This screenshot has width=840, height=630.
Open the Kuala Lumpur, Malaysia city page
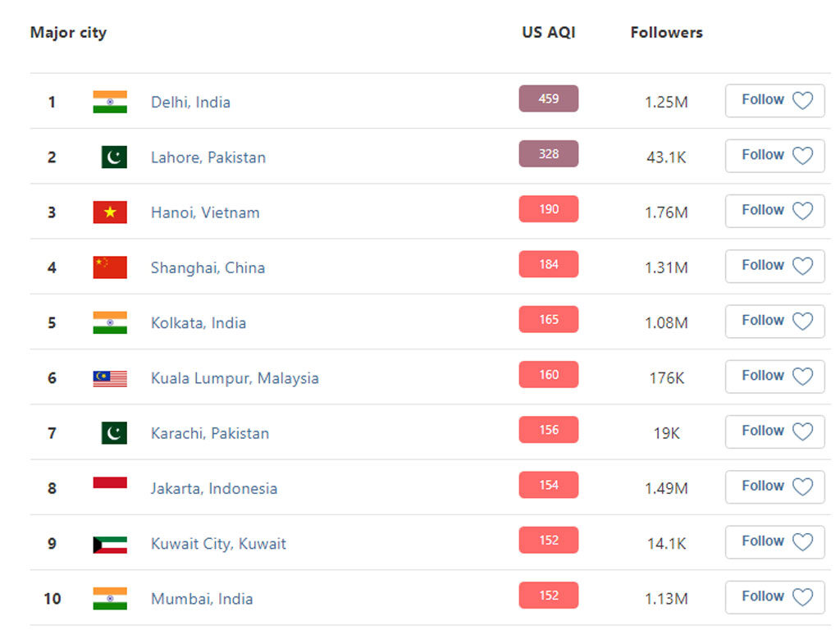234,378
